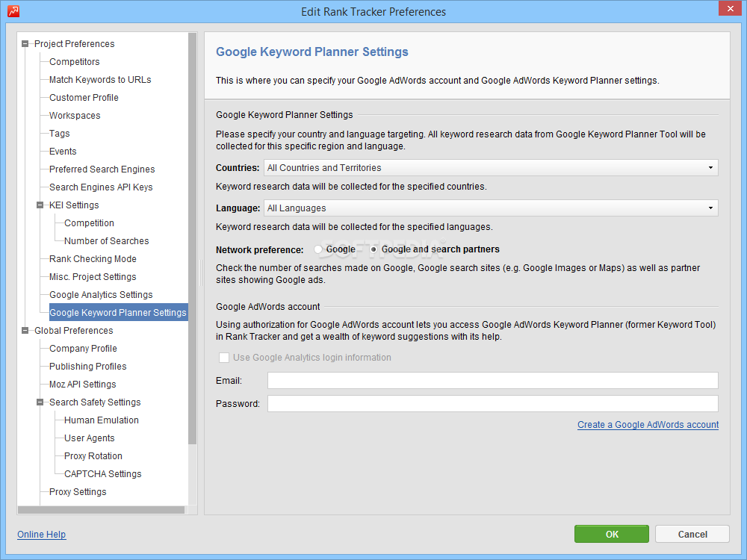Tick Use Google Analytics login information checkbox
This screenshot has height=560, width=747.
(x=224, y=358)
